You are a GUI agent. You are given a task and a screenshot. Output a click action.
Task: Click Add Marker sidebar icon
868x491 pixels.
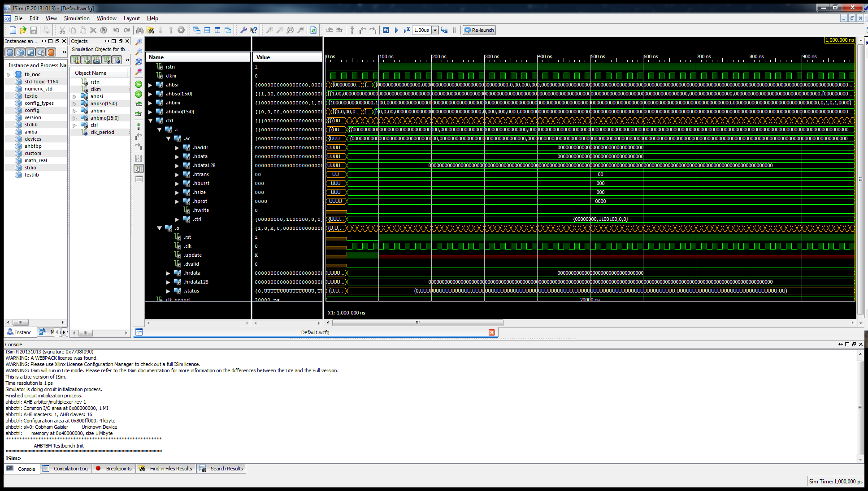139,126
